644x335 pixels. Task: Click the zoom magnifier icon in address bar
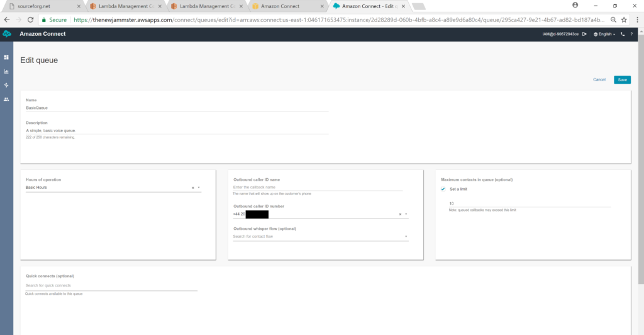pyautogui.click(x=613, y=20)
